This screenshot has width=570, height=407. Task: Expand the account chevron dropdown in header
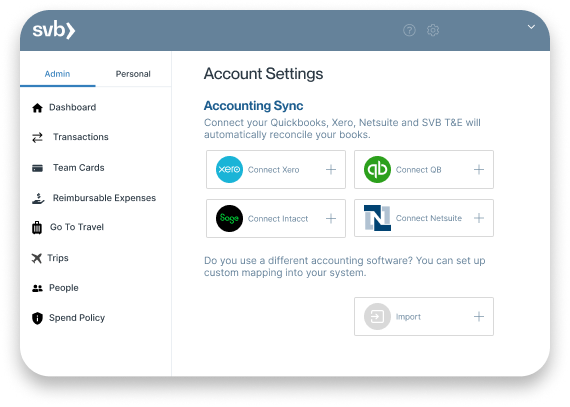point(531,27)
